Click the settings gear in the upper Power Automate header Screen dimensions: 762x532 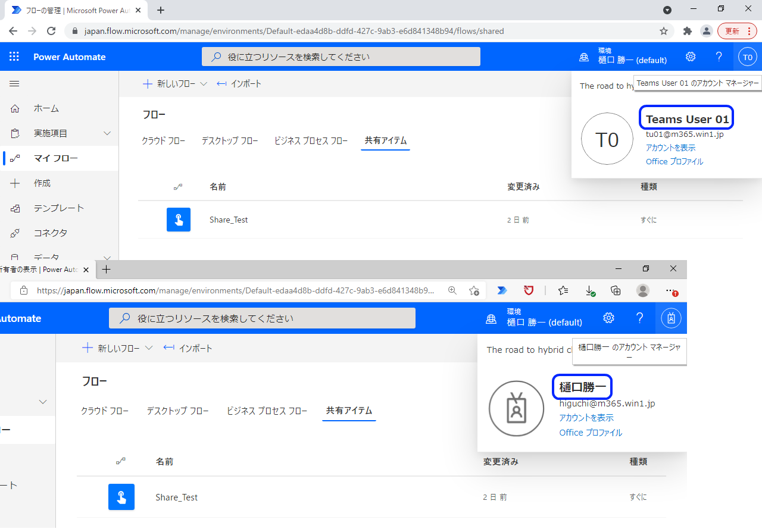691,57
